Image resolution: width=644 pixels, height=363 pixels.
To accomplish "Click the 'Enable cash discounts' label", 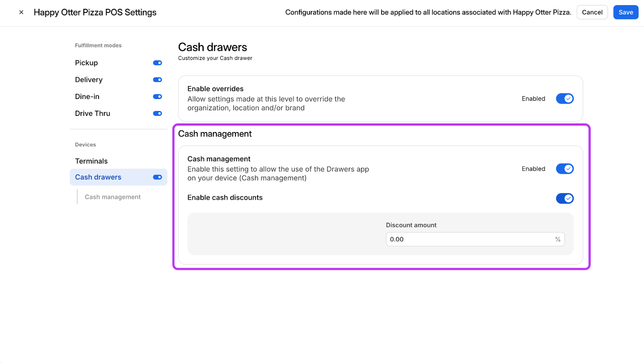I will click(x=225, y=198).
